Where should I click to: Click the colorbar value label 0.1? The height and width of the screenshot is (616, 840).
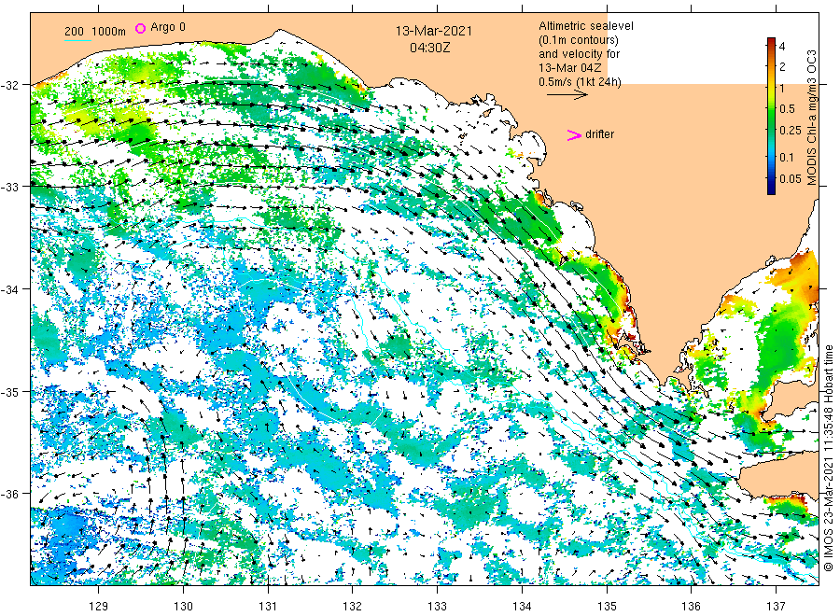click(787, 158)
